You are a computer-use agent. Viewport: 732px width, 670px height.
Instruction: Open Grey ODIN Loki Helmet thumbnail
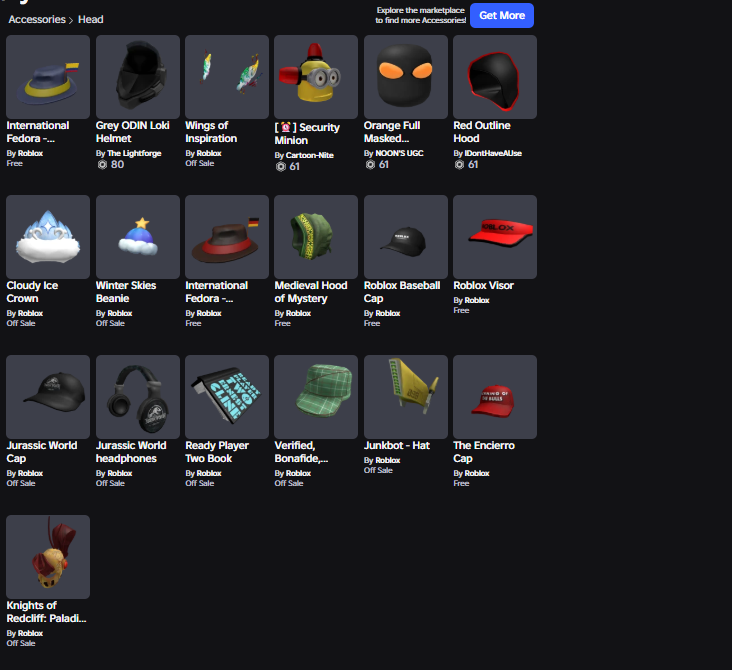point(138,77)
